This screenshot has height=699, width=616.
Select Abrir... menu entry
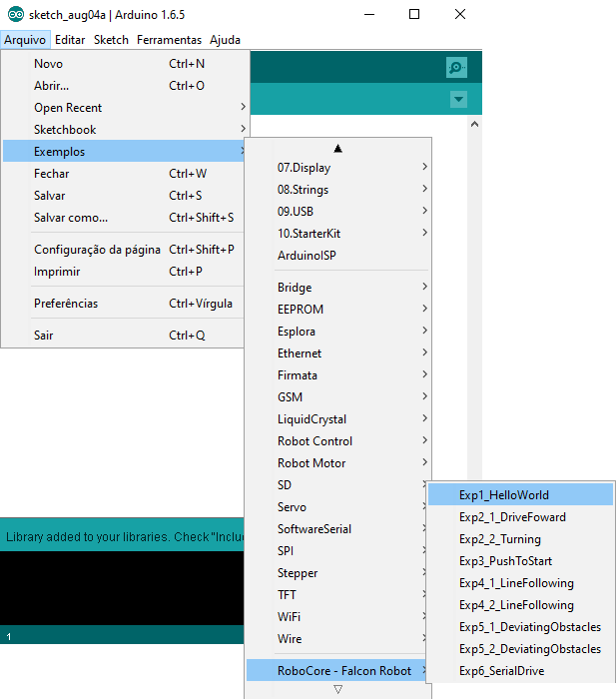click(x=126, y=86)
